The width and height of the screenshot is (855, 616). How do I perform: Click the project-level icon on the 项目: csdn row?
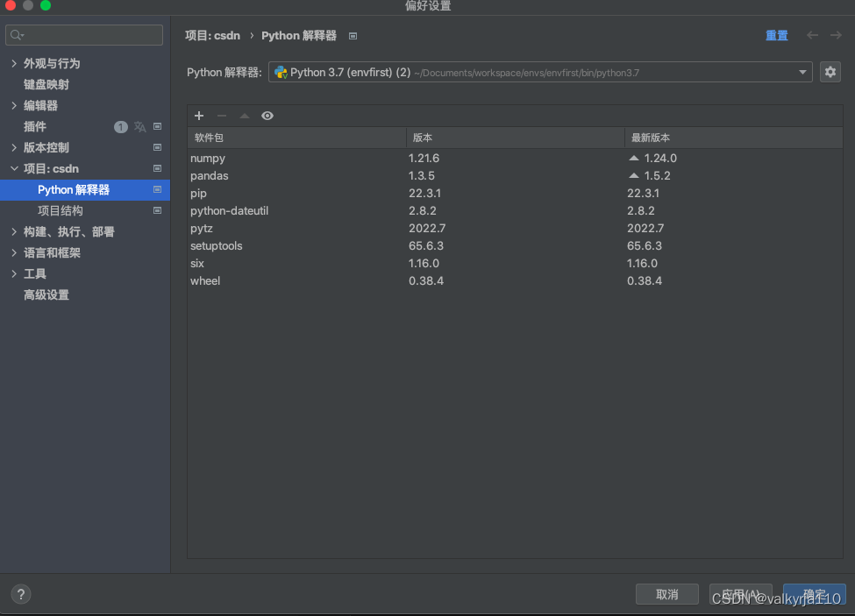pyautogui.click(x=158, y=168)
